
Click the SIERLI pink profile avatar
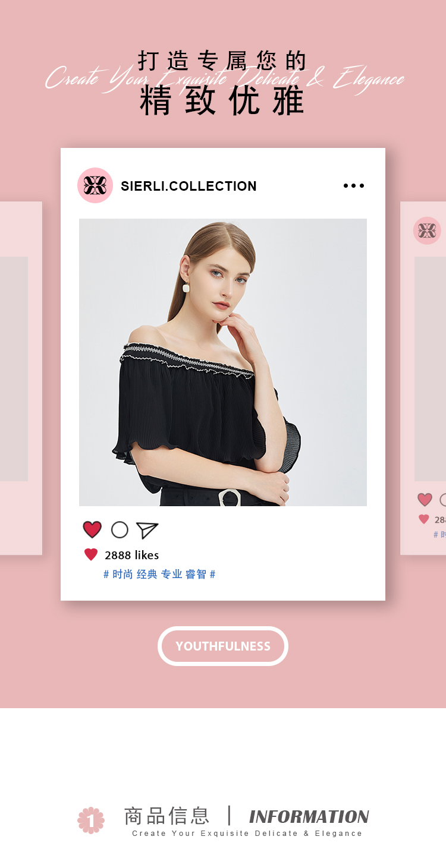tap(95, 185)
